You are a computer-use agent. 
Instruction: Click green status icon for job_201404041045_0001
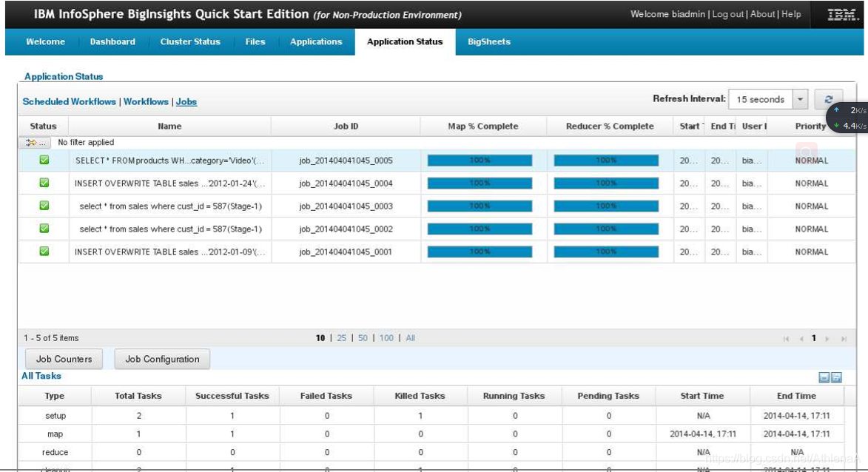click(x=44, y=252)
